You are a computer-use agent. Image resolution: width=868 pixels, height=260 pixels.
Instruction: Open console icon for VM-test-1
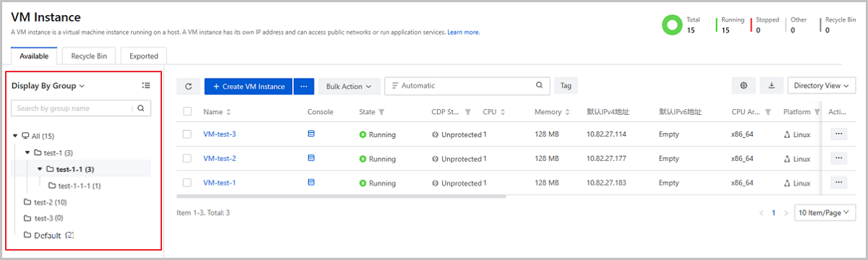point(311,183)
